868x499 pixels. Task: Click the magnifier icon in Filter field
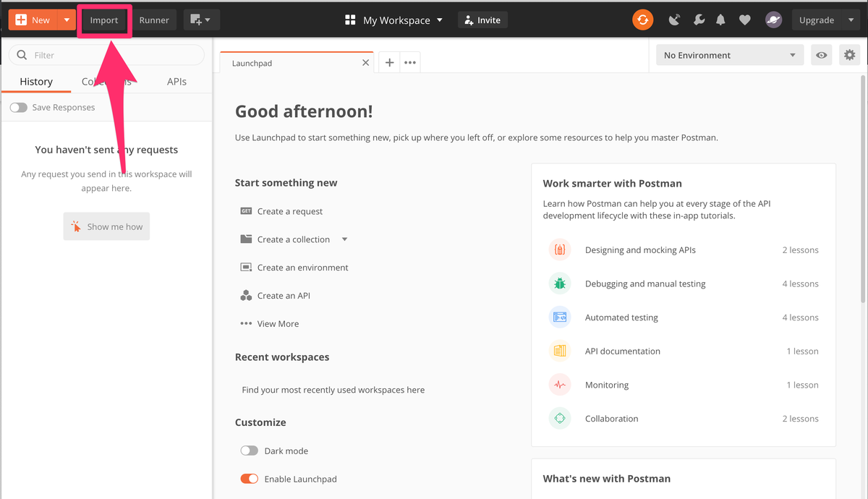pos(22,55)
